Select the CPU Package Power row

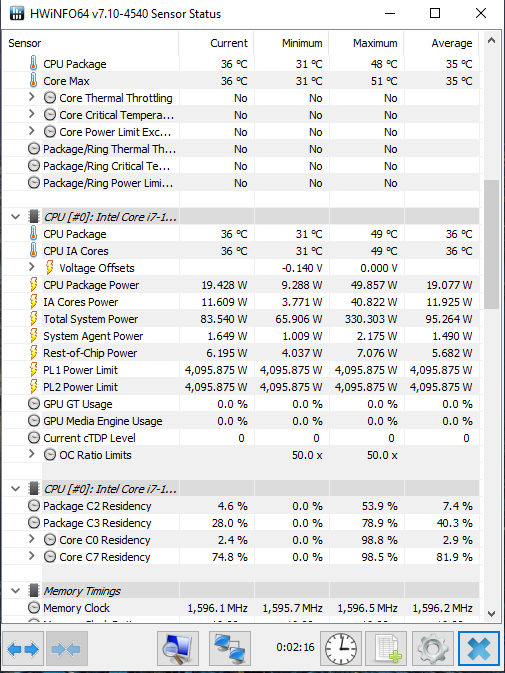(x=241, y=285)
